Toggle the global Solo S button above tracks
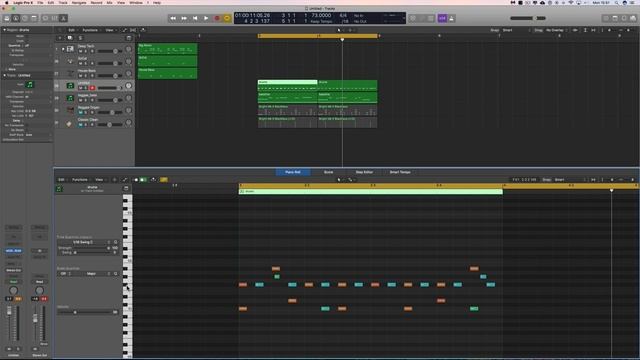This screenshot has height=360, width=640. (x=80, y=38)
